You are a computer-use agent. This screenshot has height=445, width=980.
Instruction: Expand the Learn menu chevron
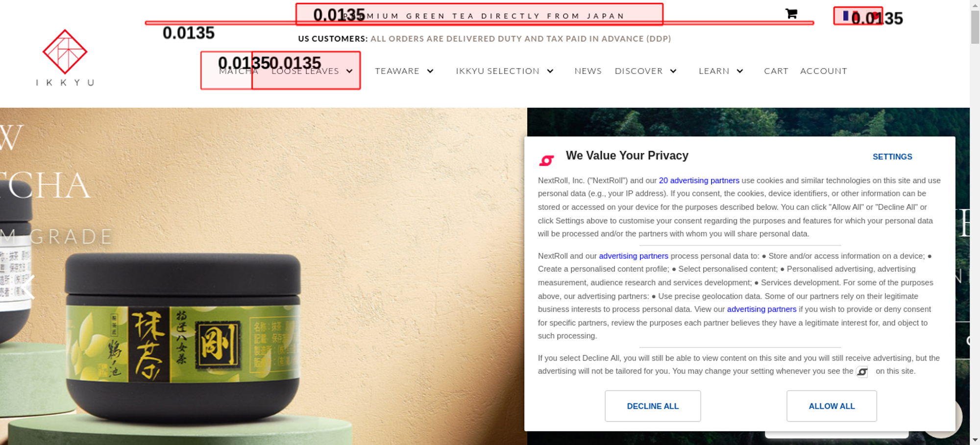[740, 71]
